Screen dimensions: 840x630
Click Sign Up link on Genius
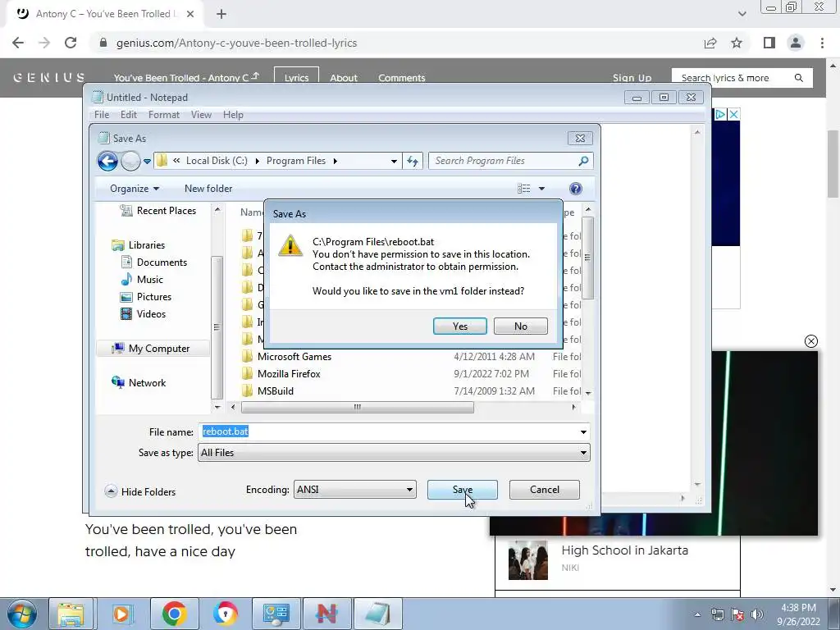tap(632, 78)
